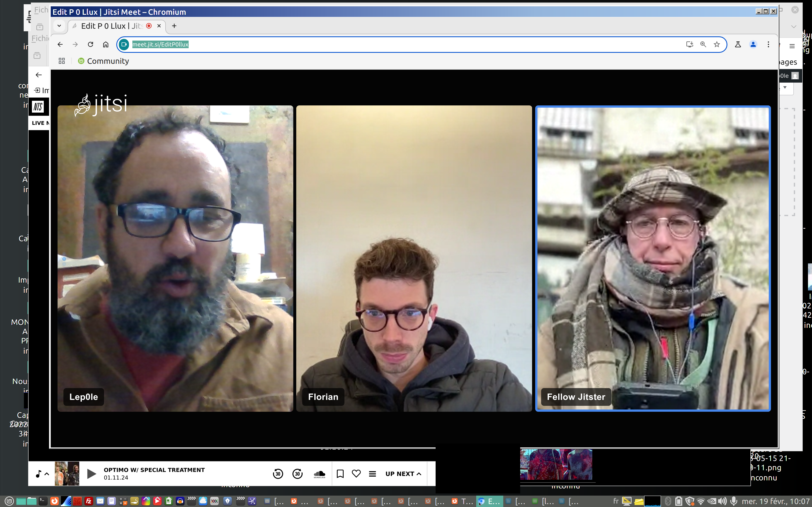Toggle the heart favorite on the episode

(356, 473)
